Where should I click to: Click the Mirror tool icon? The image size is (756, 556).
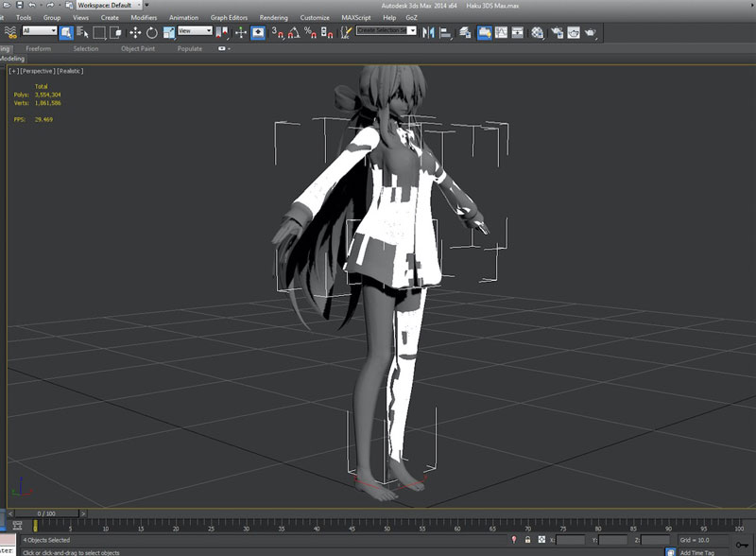point(427,32)
